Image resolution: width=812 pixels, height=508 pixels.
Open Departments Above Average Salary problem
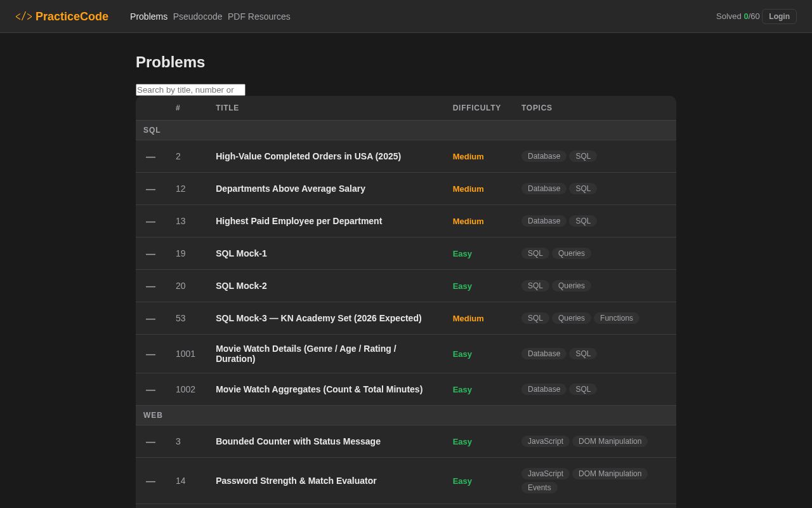tap(291, 189)
